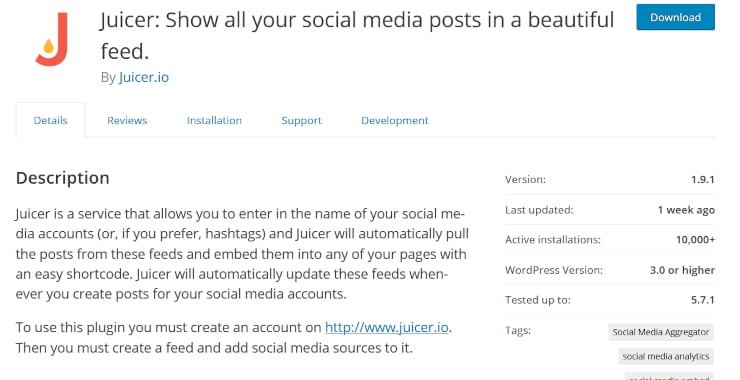Image resolution: width=740 pixels, height=380 pixels.
Task: Follow the http://www.juicer.io hyperlink
Action: point(387,327)
